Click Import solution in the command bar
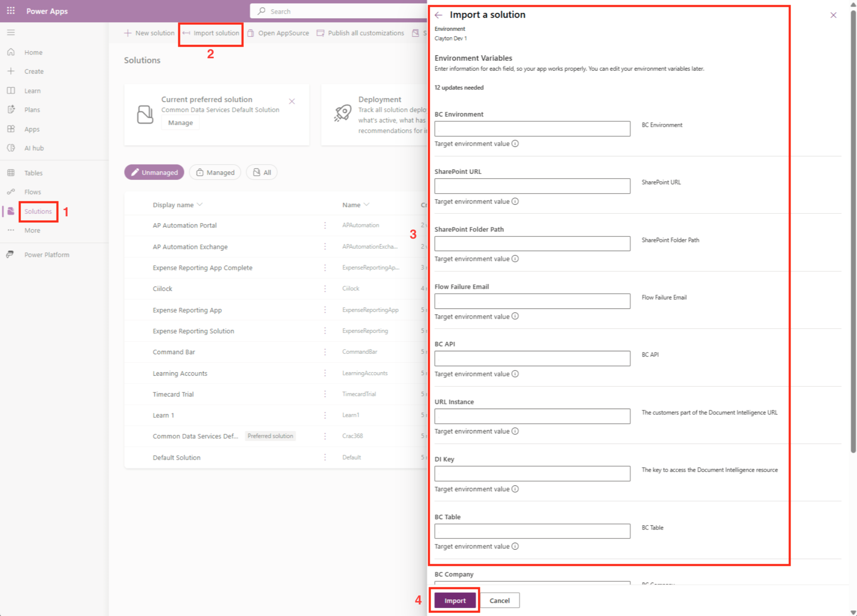Screen dimensions: 857x616 tap(211, 33)
